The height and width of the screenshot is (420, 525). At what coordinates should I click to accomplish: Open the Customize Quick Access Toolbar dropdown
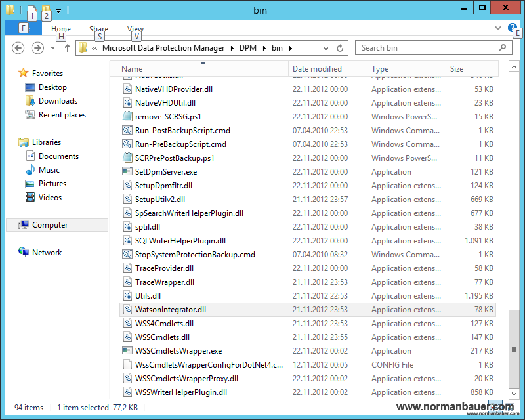click(x=58, y=11)
